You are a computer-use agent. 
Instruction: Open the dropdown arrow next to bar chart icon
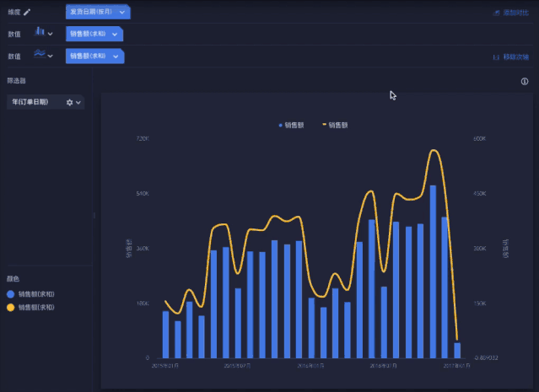[x=51, y=34]
